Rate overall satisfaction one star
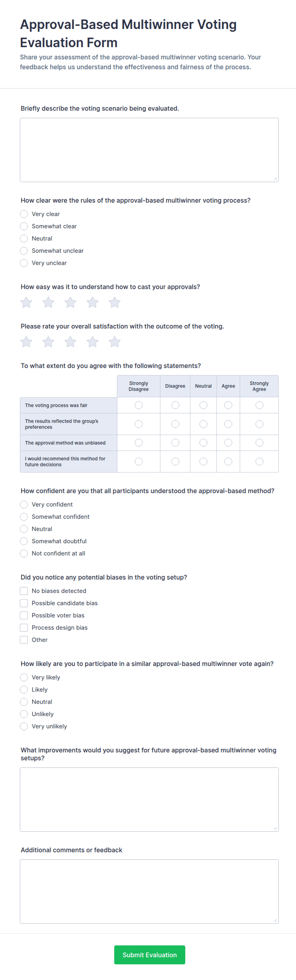This screenshot has width=296, height=980. (26, 342)
